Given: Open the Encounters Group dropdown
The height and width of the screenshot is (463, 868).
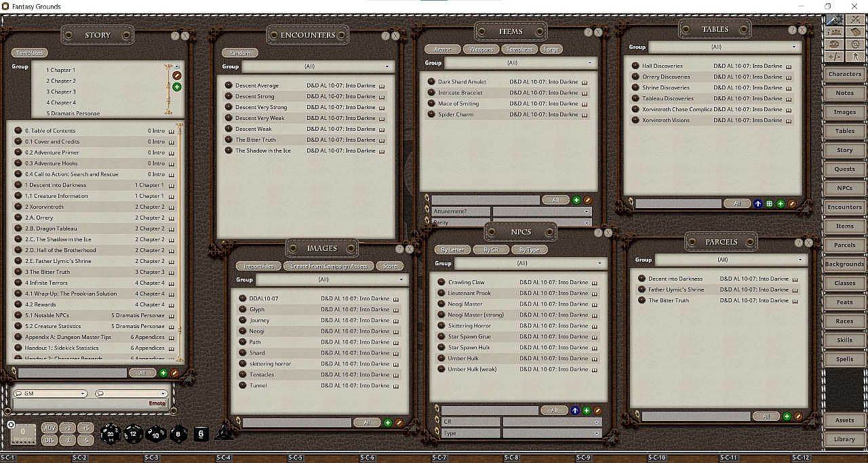Looking at the screenshot, I should pos(318,66).
